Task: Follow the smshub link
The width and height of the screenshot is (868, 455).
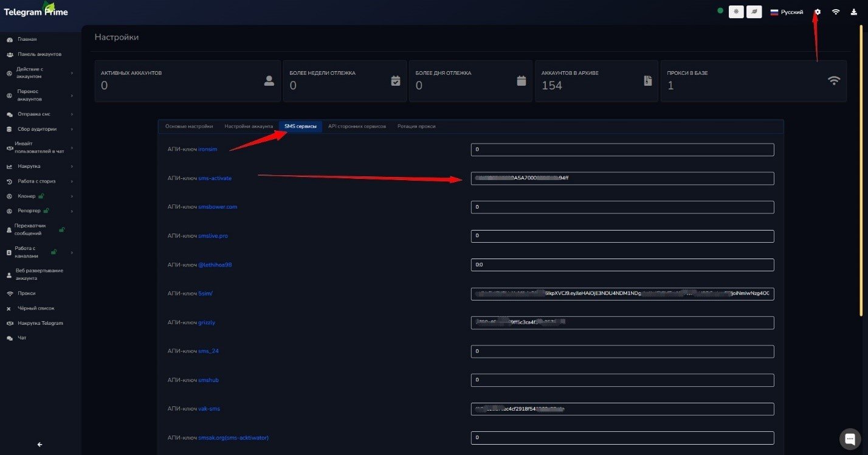Action: [x=208, y=380]
